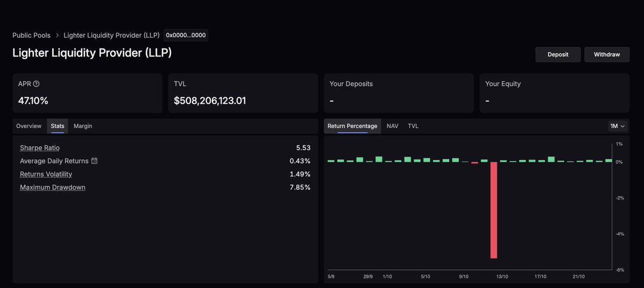The image size is (644, 288).
Task: Click the page title Lighter Liquidity Provider (LLP)
Action: [x=92, y=53]
